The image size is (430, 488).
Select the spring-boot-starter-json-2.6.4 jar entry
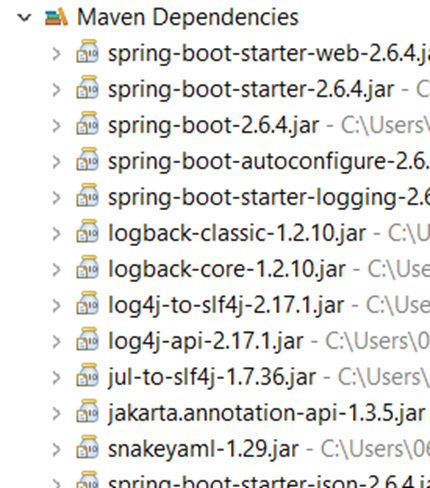pyautogui.click(x=269, y=482)
